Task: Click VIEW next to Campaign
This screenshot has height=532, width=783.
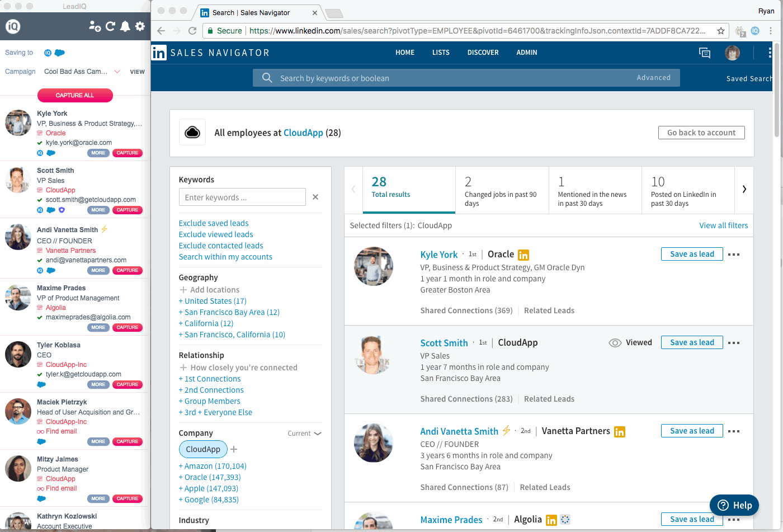Action: [x=137, y=72]
